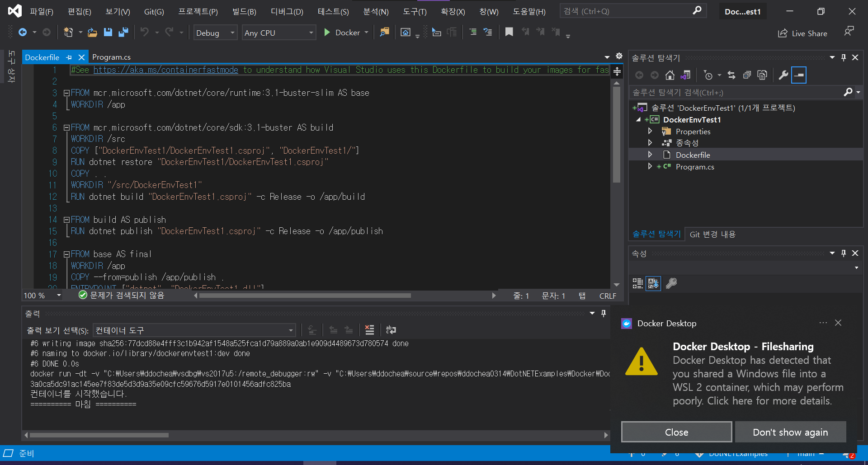Viewport: 868px width, 465px height.
Task: Collapse the DockerEnvTest1 project node
Action: 638,120
